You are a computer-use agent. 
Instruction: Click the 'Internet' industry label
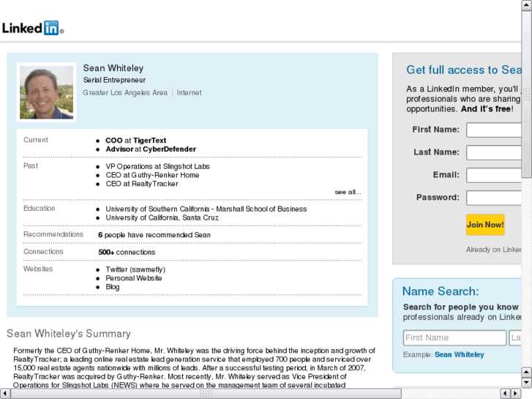coord(189,93)
